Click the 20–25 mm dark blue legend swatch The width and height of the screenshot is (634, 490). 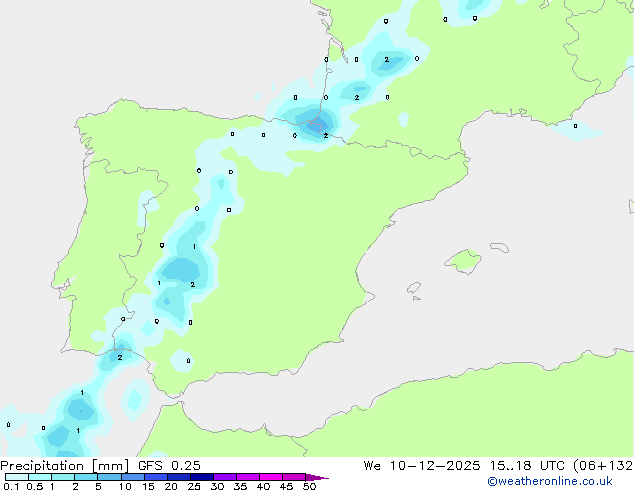(x=179, y=477)
